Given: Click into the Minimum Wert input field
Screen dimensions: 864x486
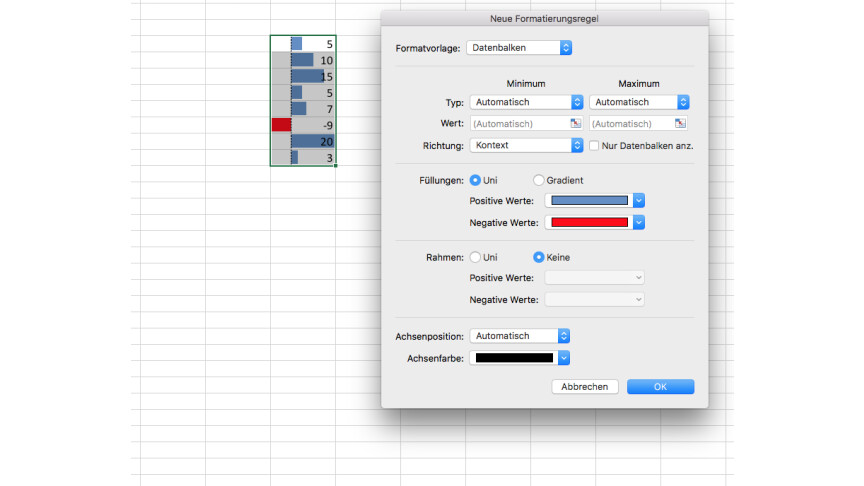Looking at the screenshot, I should tap(518, 124).
